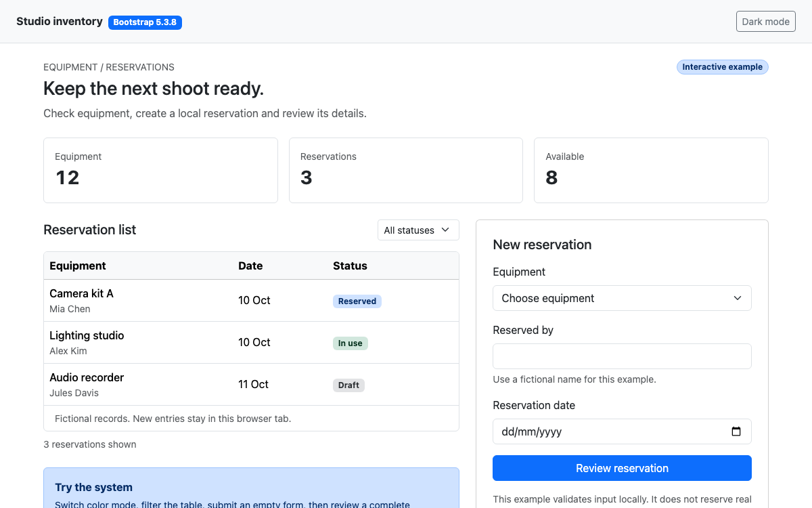
Task: Click the EQUIPMENT / RESERVATIONS breadcrumb text
Action: click(109, 67)
